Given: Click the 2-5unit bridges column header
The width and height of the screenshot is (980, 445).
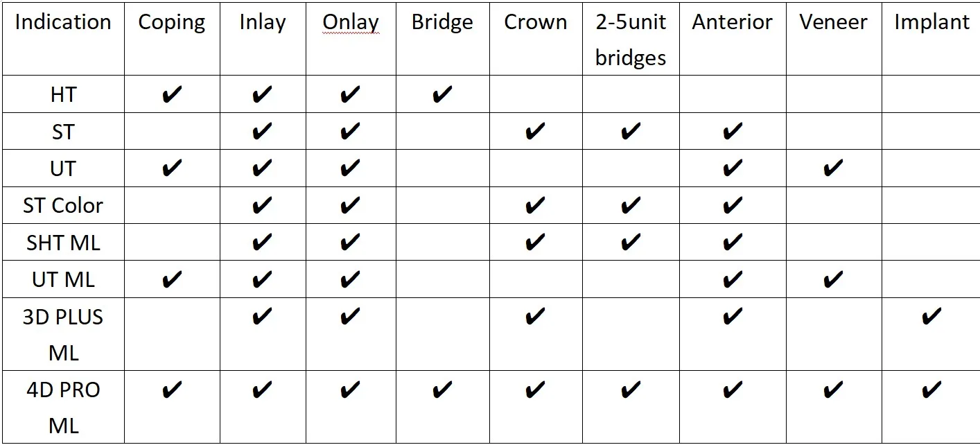Looking at the screenshot, I should click(630, 40).
